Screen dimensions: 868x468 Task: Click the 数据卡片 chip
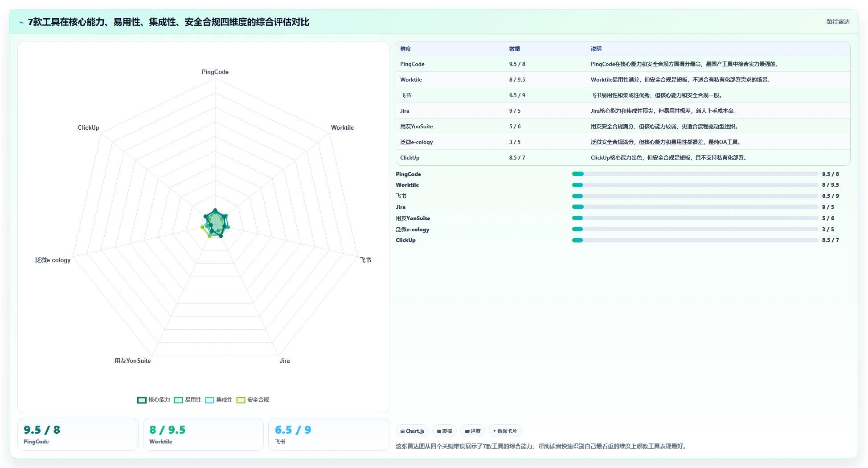[x=505, y=431]
